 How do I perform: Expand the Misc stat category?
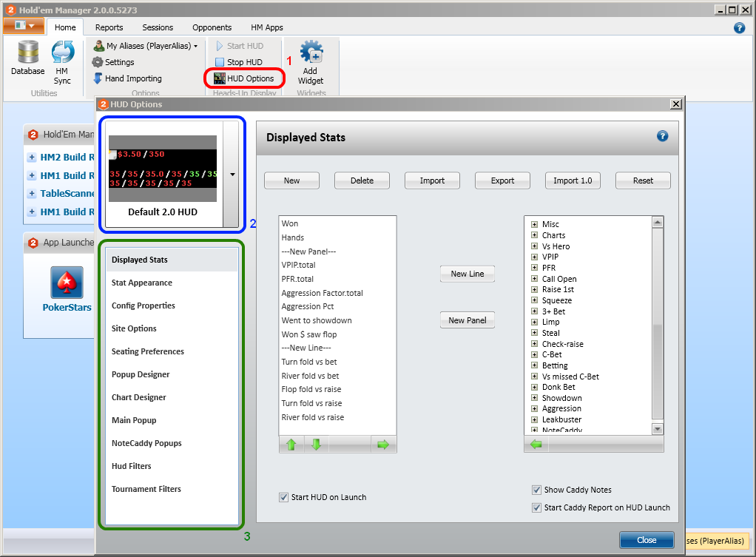tap(534, 224)
